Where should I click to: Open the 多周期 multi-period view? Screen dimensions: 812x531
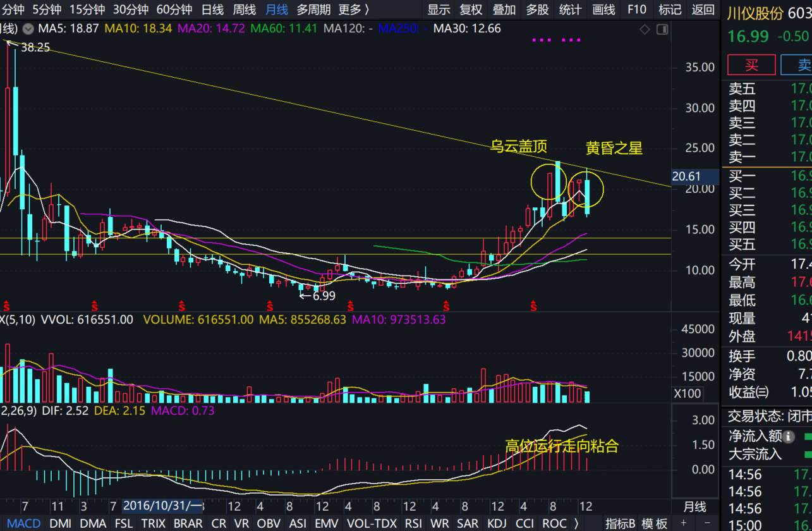[314, 9]
